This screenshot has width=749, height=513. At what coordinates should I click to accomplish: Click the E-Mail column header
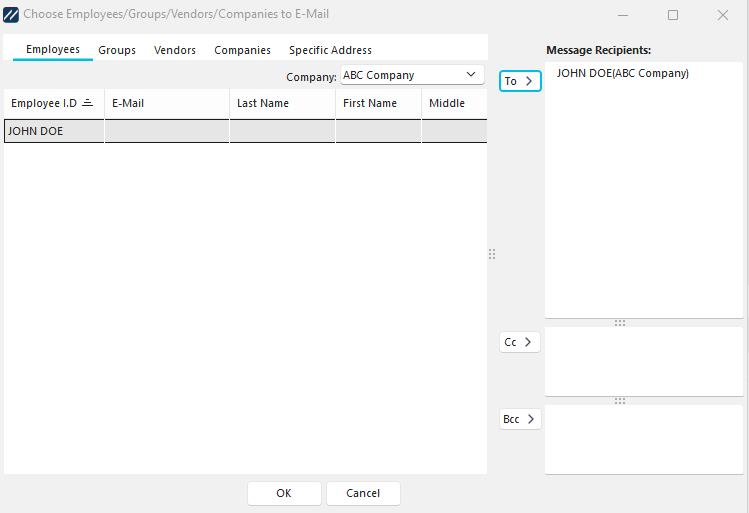click(167, 103)
